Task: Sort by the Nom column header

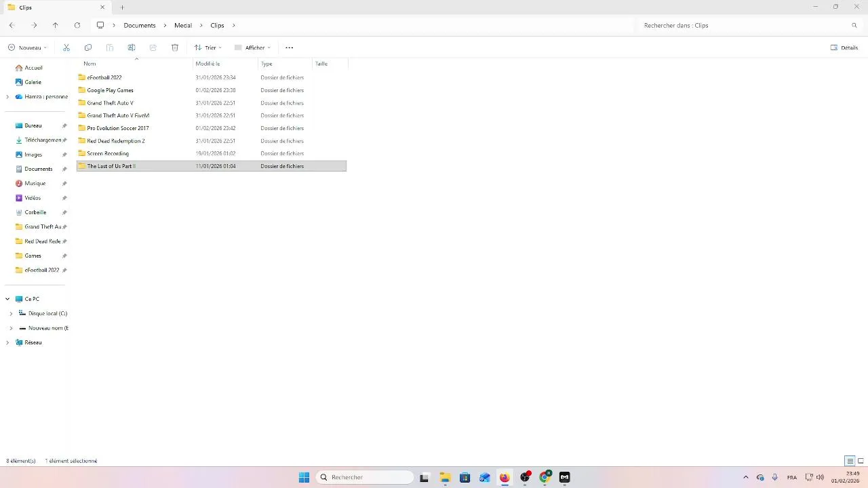Action: [136, 64]
